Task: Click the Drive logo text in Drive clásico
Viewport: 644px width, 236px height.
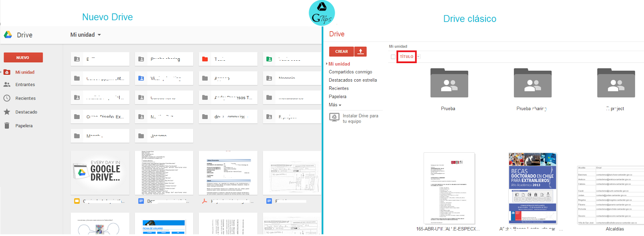Action: [x=337, y=34]
